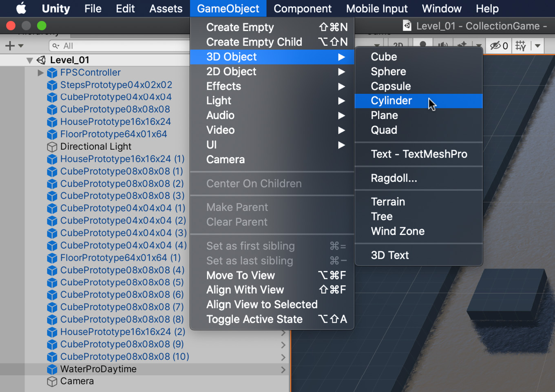The height and width of the screenshot is (392, 555).
Task: Click FloorPrototype64x01x64 (1) prefab icon
Action: click(x=52, y=258)
